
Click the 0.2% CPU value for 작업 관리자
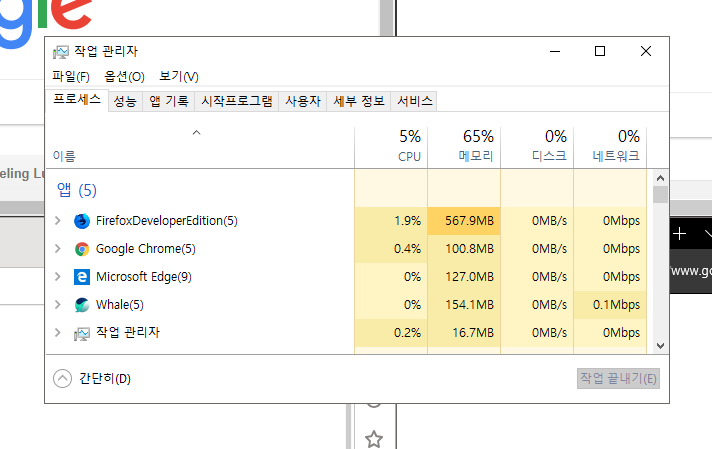pyautogui.click(x=407, y=333)
